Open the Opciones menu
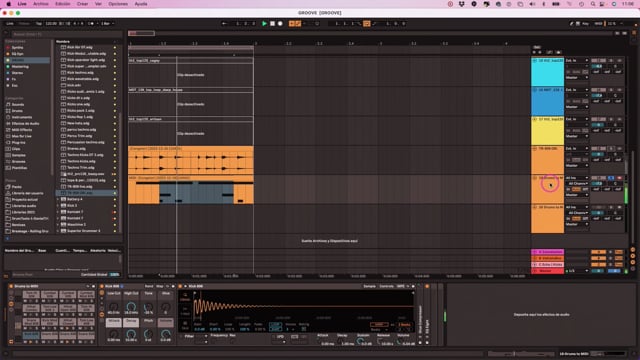Image resolution: width=640 pixels, height=360 pixels. pyautogui.click(x=118, y=4)
